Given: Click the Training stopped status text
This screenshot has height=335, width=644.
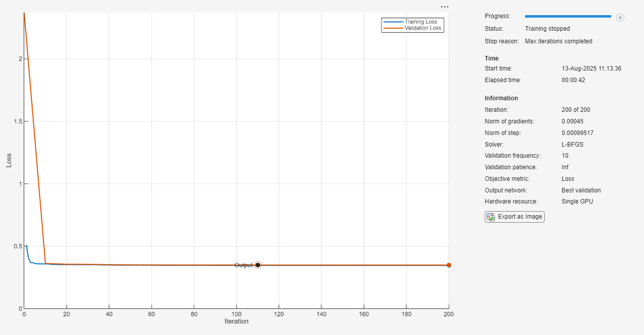Looking at the screenshot, I should point(547,29).
